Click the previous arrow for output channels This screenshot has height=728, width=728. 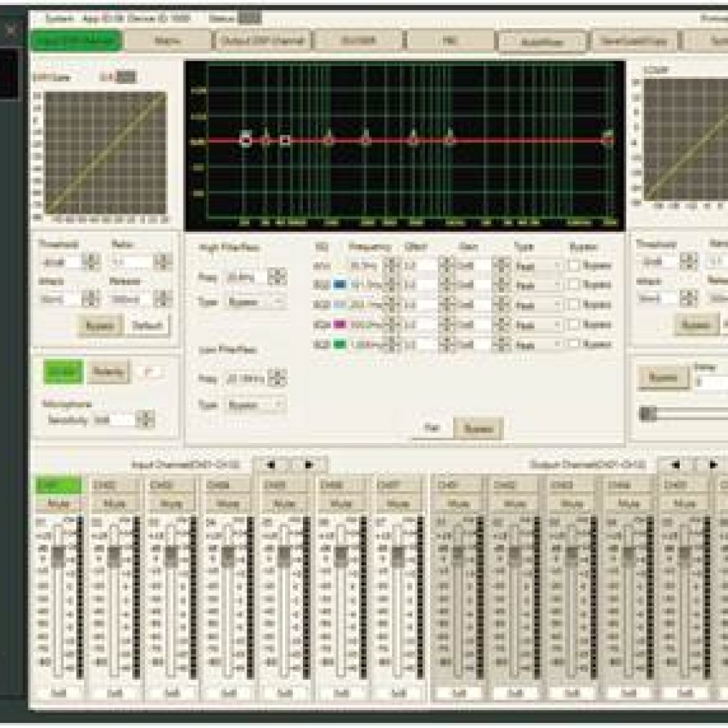point(675,464)
